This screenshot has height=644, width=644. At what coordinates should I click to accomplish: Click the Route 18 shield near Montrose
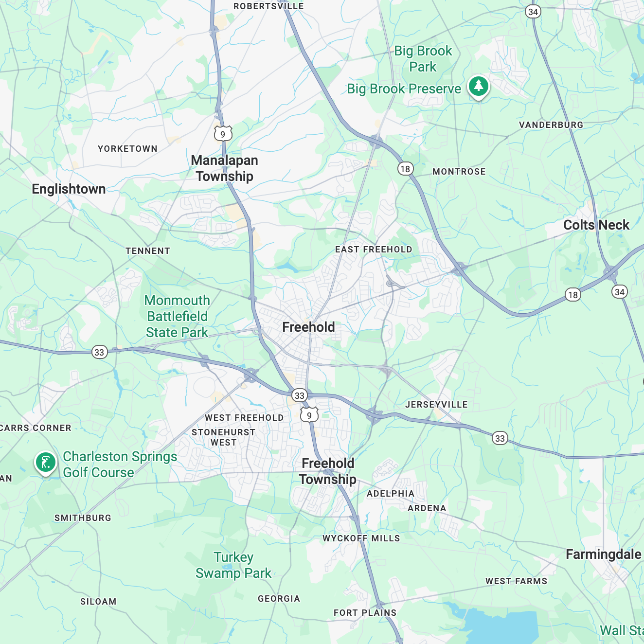coord(405,169)
